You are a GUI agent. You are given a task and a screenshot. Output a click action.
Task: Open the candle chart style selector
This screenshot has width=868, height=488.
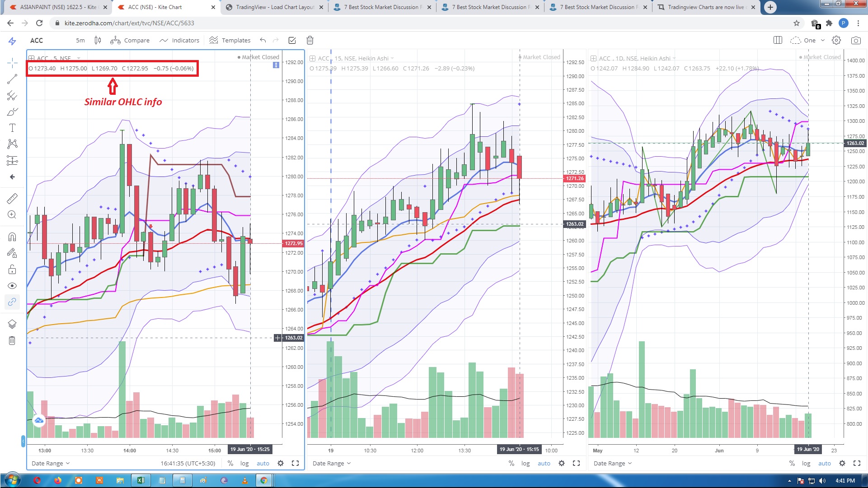coord(98,40)
